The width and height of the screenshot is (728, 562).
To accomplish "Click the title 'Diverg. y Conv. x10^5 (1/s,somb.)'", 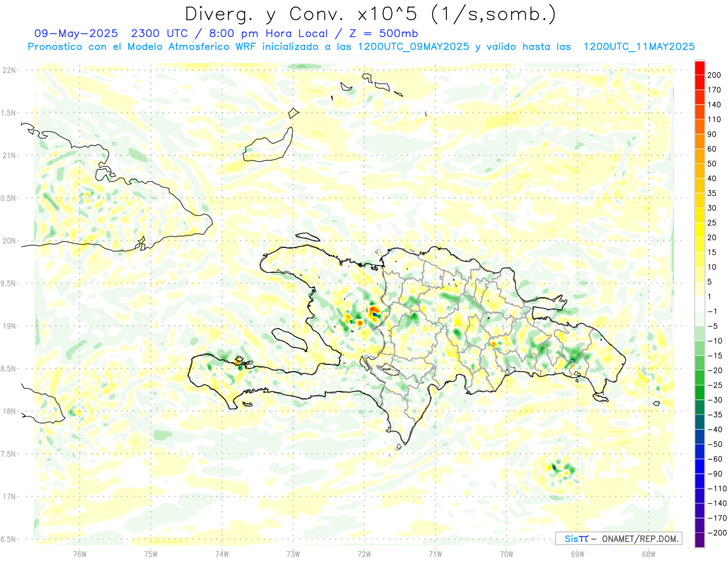I will [370, 14].
